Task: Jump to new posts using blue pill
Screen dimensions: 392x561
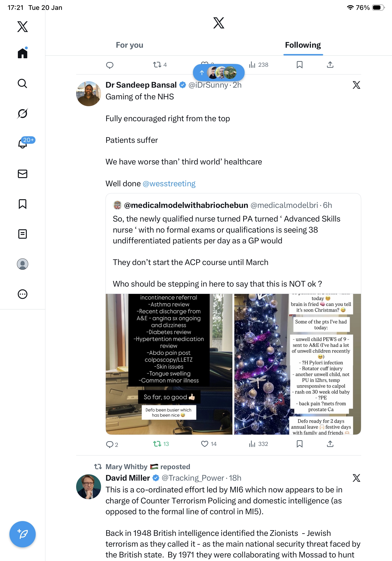Action: (x=219, y=73)
